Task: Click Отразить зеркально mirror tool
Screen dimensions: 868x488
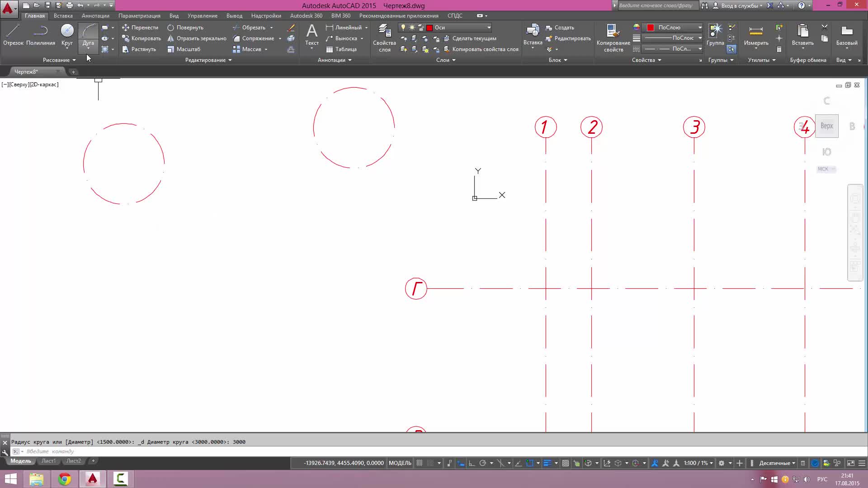Action: coord(197,38)
